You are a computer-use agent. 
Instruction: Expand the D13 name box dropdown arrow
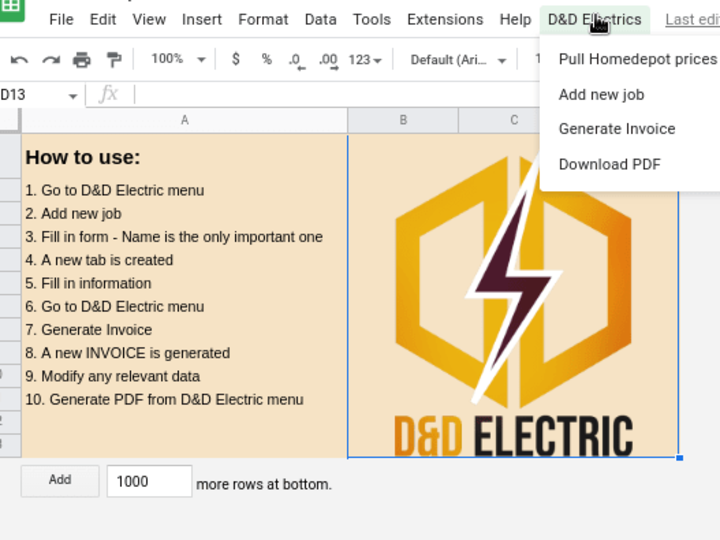(x=73, y=96)
